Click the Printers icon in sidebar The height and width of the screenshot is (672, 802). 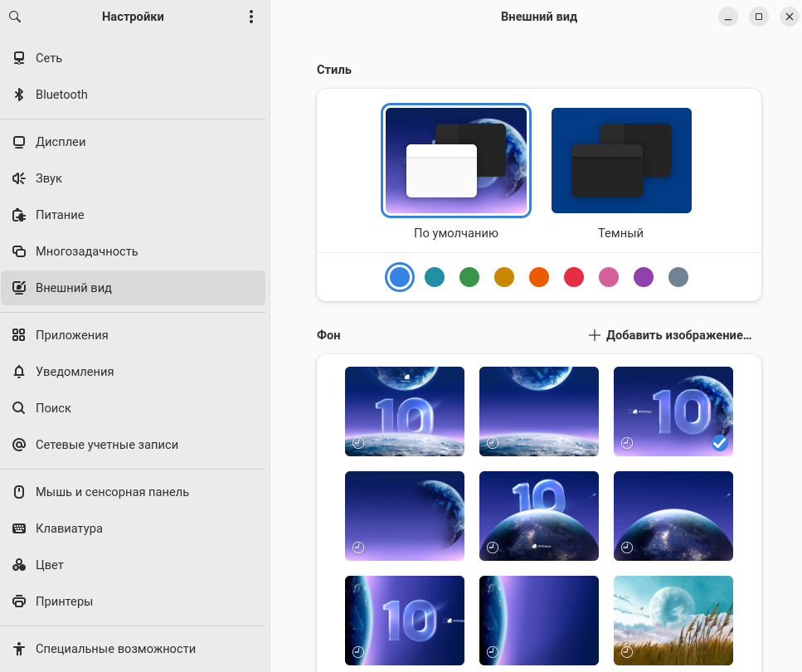point(19,601)
